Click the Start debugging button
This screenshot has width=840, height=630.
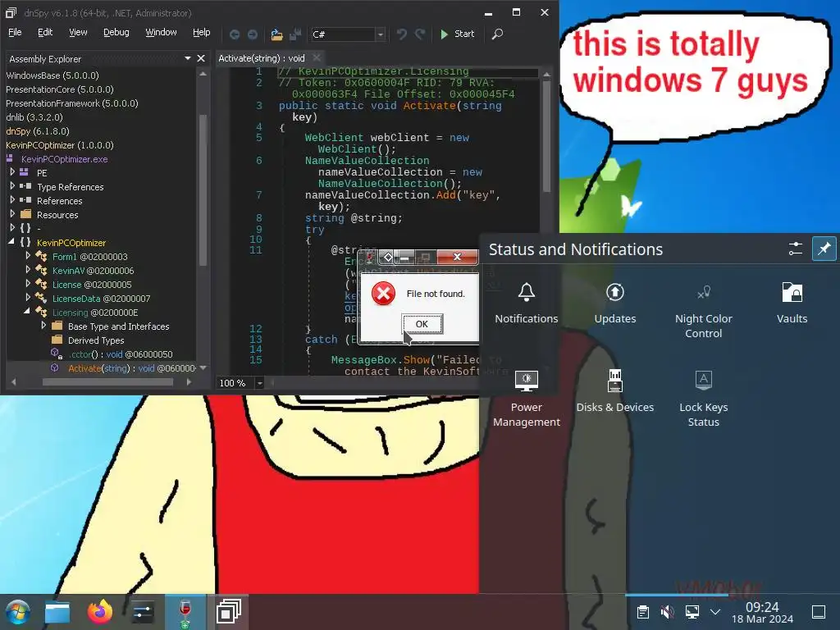[x=457, y=34]
